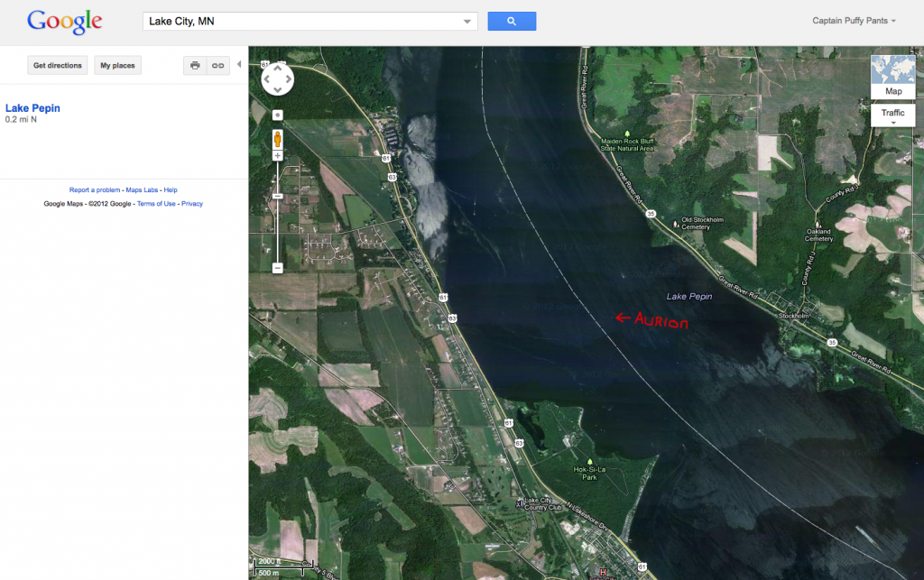Image resolution: width=924 pixels, height=580 pixels.
Task: Click the link share icon
Action: pos(218,65)
